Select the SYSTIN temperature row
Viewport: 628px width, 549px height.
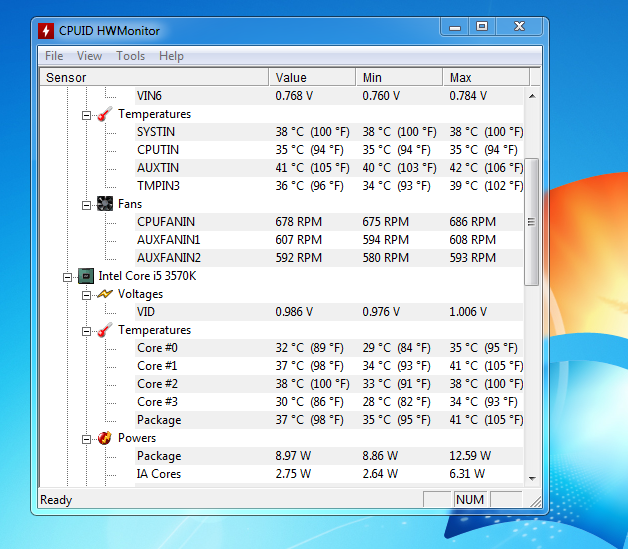tap(329, 132)
